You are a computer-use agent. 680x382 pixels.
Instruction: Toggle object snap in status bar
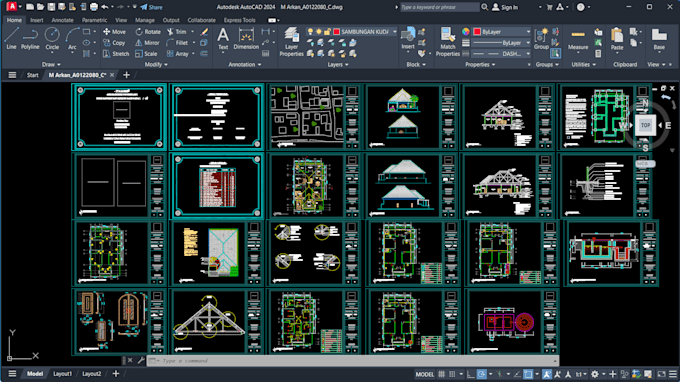(x=528, y=374)
